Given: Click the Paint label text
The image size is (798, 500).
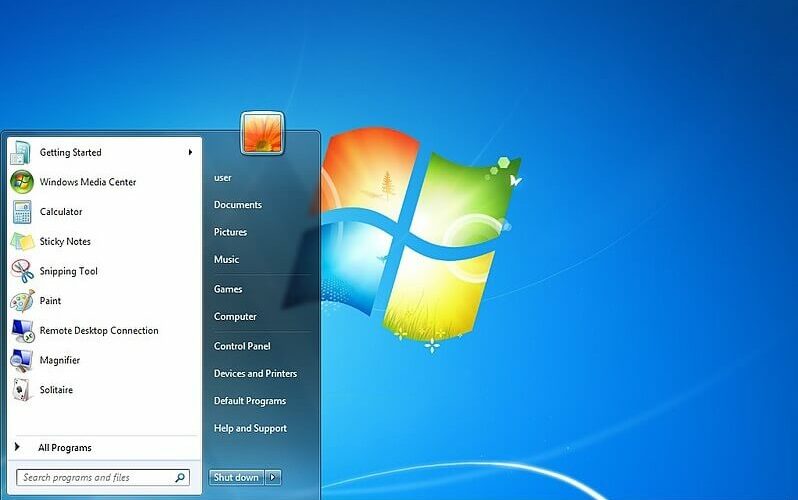Looking at the screenshot, I should pyautogui.click(x=50, y=301).
